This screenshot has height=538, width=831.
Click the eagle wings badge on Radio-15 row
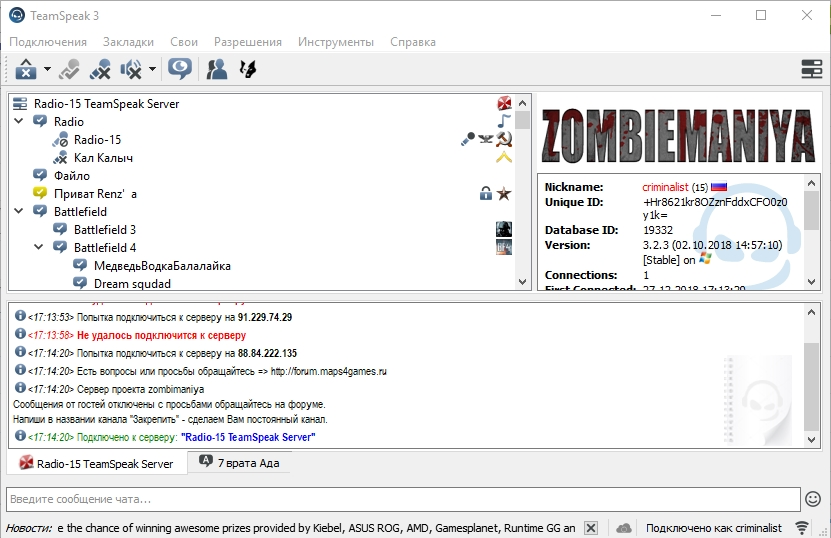tap(486, 139)
